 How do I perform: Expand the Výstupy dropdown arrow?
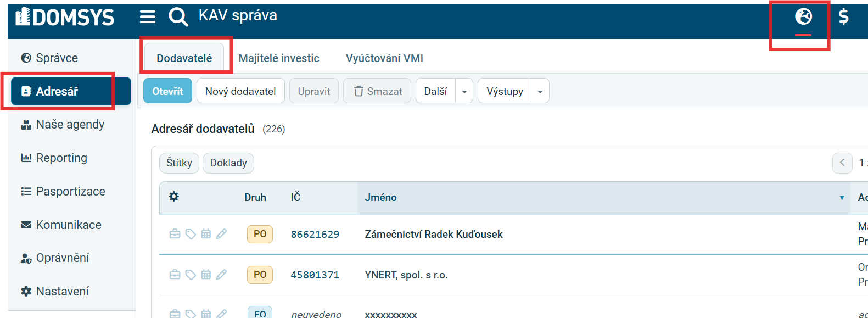540,91
